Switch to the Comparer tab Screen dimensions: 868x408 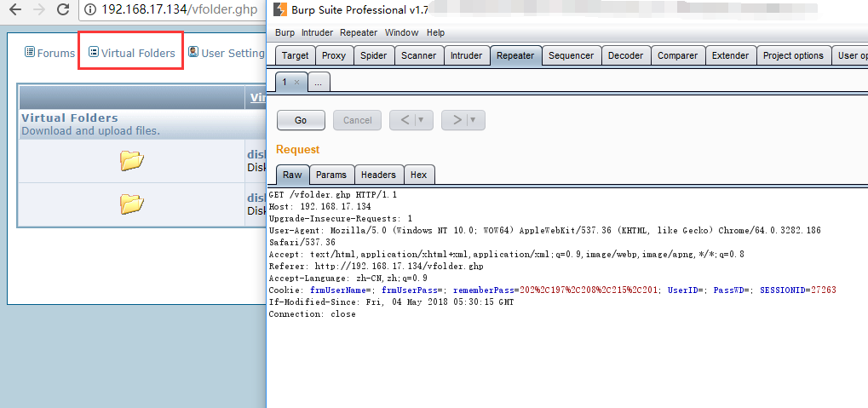pos(677,55)
